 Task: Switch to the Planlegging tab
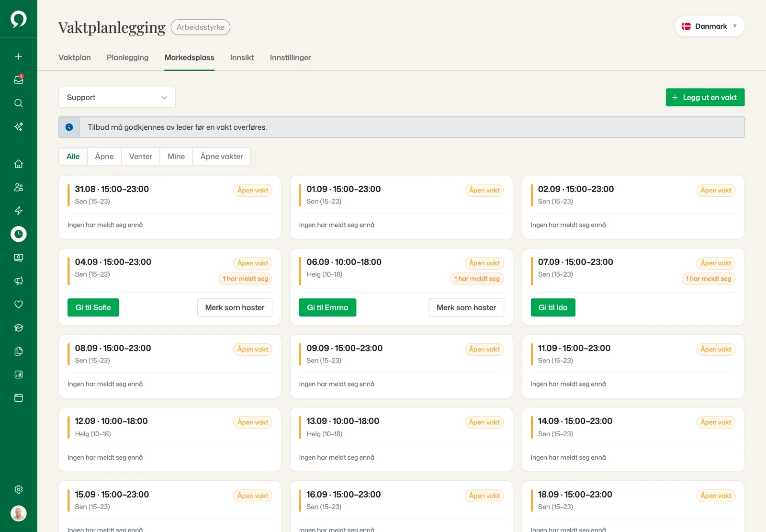tap(128, 57)
